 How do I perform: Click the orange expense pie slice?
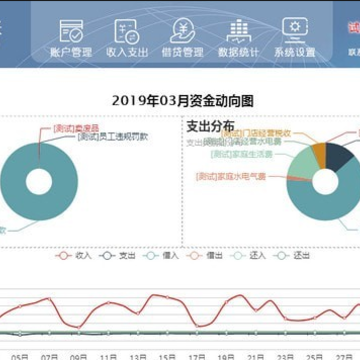click(x=320, y=155)
